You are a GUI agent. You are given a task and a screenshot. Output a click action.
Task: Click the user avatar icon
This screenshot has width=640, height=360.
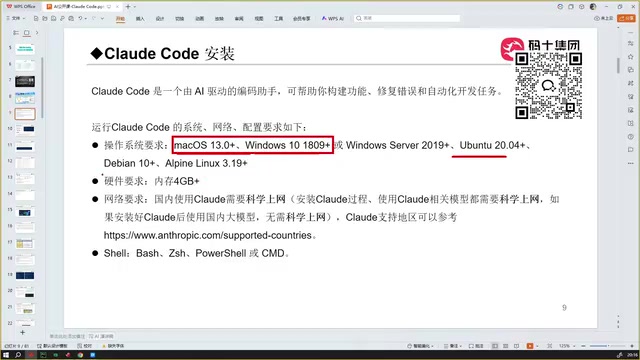click(x=593, y=7)
